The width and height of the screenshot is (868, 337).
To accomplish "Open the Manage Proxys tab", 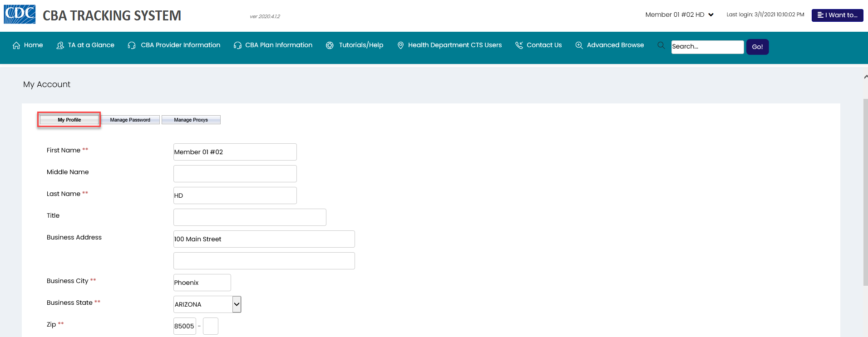I will pos(191,120).
